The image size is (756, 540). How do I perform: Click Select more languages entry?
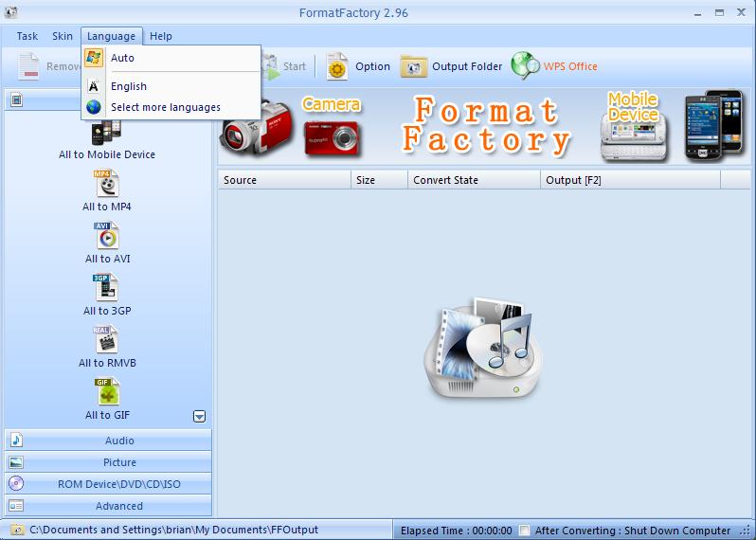pos(171,107)
